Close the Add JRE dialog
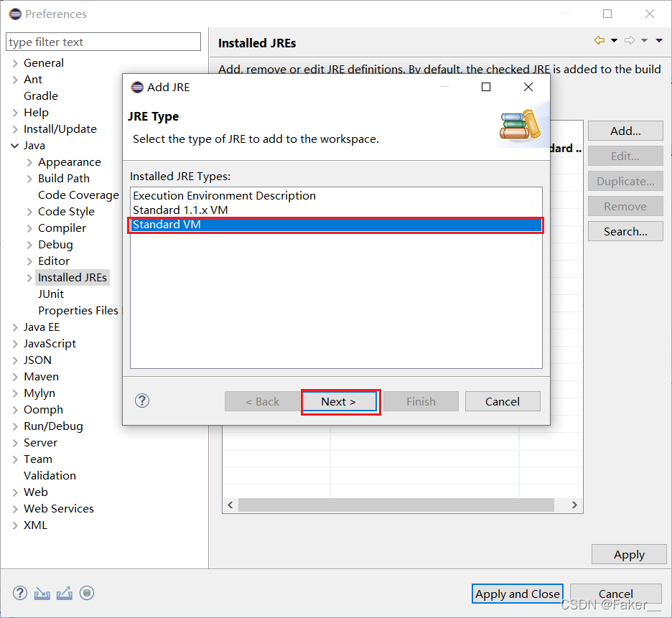Viewport: 672px width, 618px height. click(x=528, y=87)
